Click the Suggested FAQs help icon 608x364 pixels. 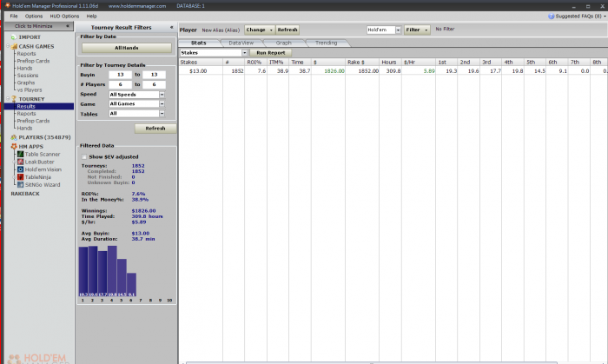551,17
